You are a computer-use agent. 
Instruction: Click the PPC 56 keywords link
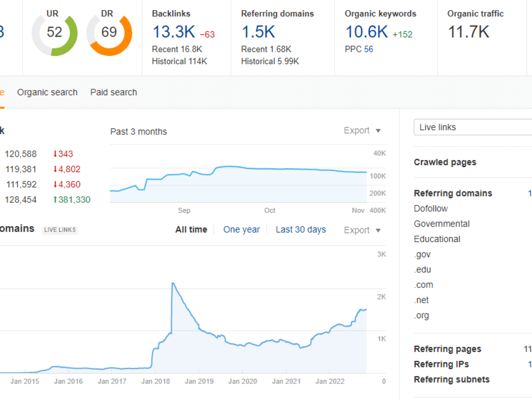point(368,49)
